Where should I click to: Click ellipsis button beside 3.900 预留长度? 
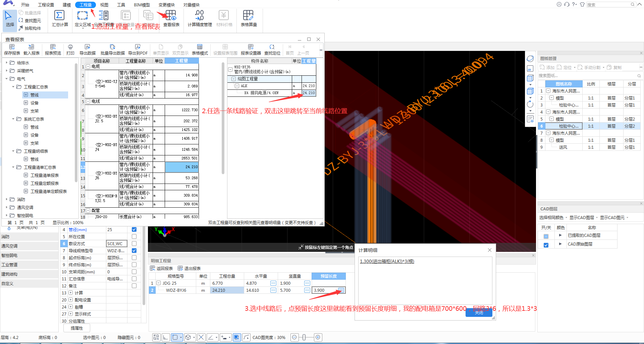[341, 290]
